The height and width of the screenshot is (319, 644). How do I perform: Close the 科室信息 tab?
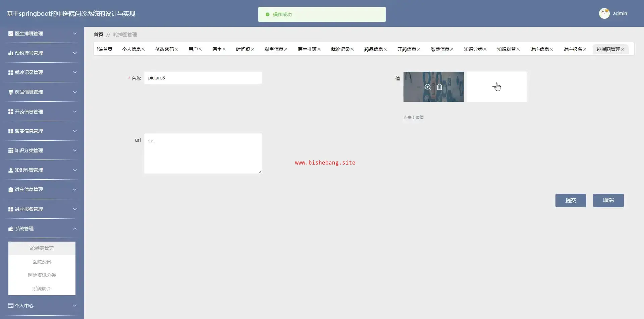[286, 49]
